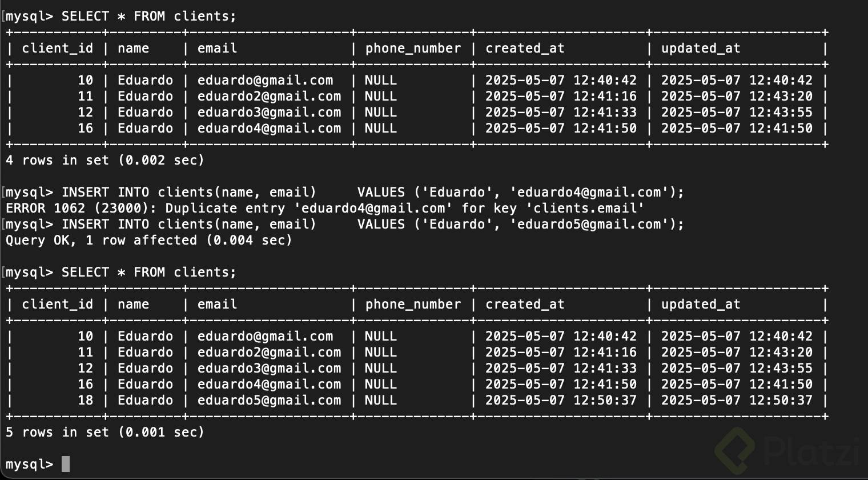This screenshot has width=868, height=480.
Task: Click the created_at value for client 18
Action: pos(561,400)
